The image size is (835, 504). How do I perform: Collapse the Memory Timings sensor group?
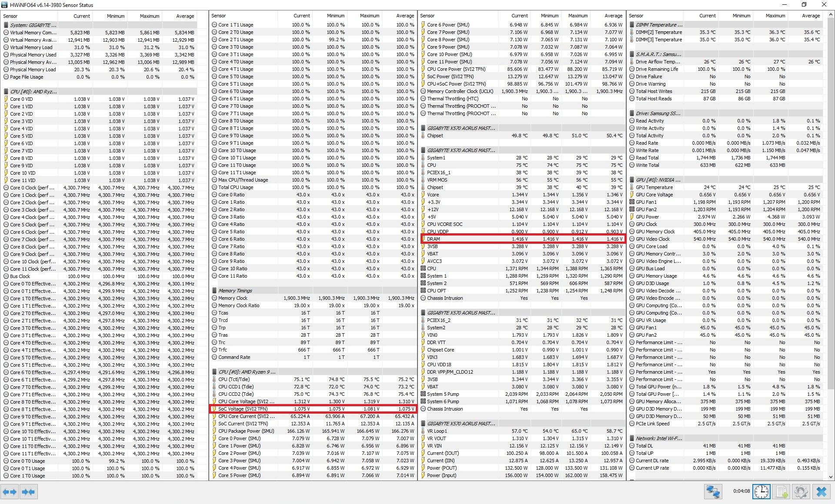[235, 291]
